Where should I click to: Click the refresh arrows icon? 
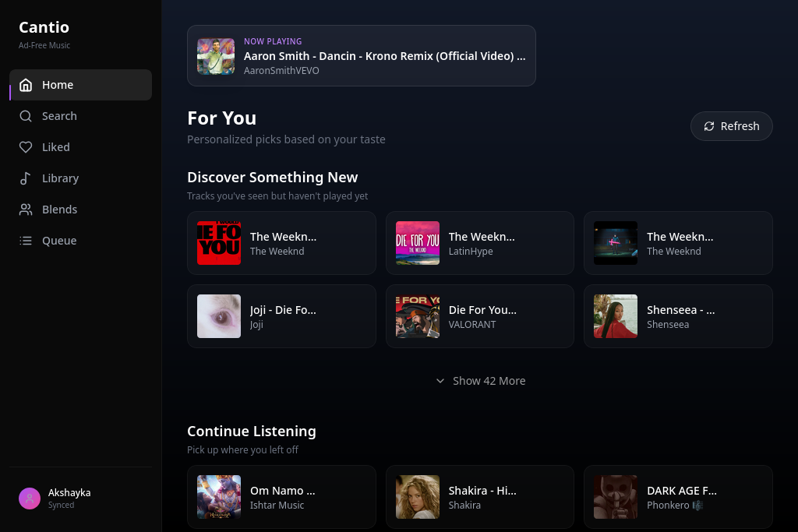pos(709,126)
